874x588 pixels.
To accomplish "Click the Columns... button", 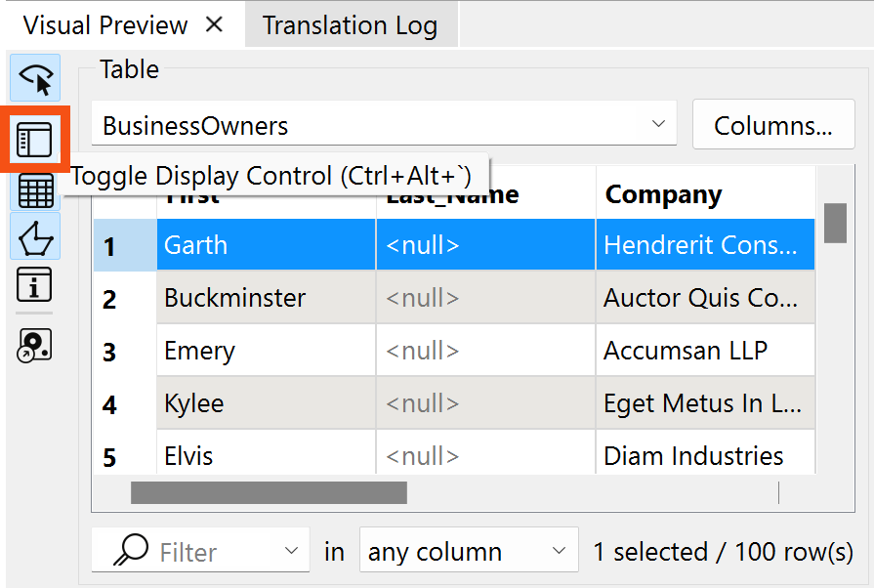I will [772, 125].
